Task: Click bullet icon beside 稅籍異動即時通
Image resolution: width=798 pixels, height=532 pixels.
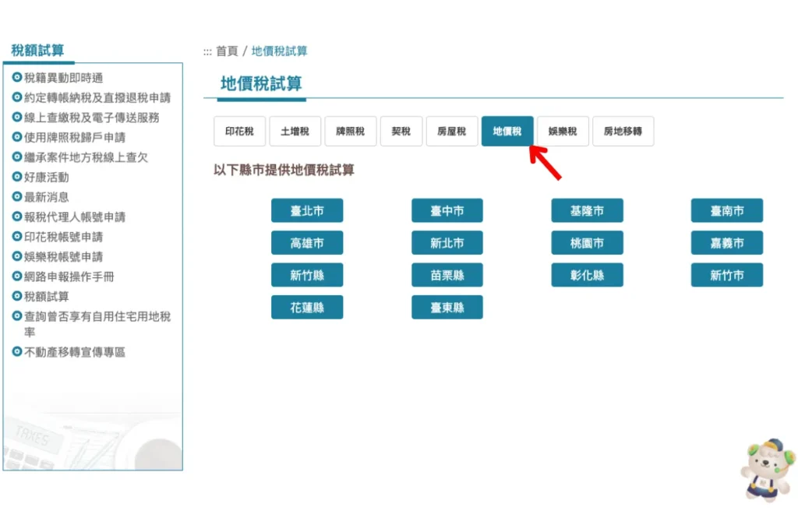Action: coord(17,77)
